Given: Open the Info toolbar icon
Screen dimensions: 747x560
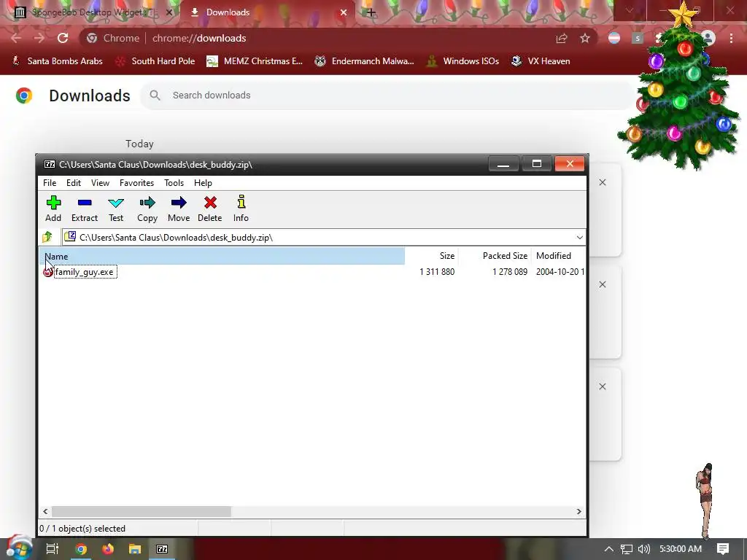Looking at the screenshot, I should (241, 209).
